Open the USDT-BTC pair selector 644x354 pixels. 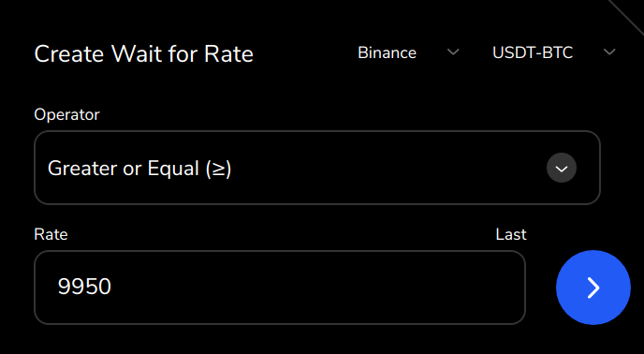coord(553,52)
